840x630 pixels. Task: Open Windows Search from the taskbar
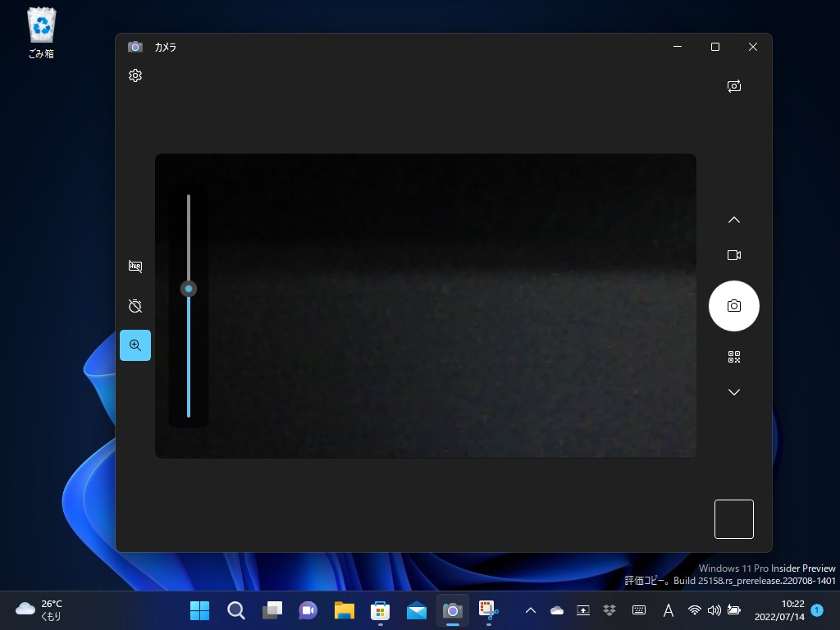tap(235, 610)
